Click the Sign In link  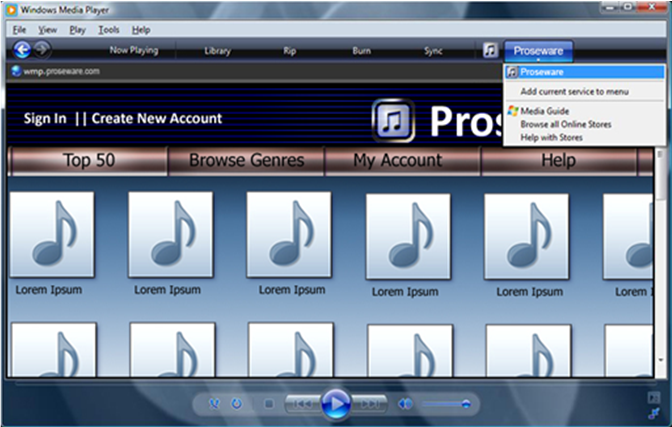click(45, 118)
